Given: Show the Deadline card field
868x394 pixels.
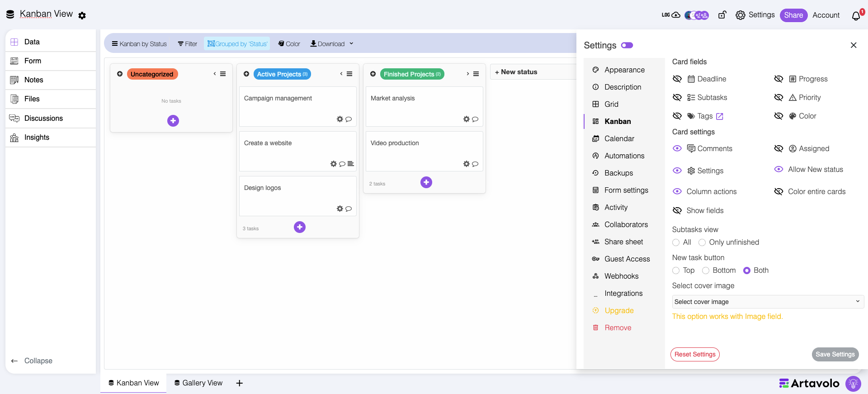Looking at the screenshot, I should pyautogui.click(x=677, y=79).
